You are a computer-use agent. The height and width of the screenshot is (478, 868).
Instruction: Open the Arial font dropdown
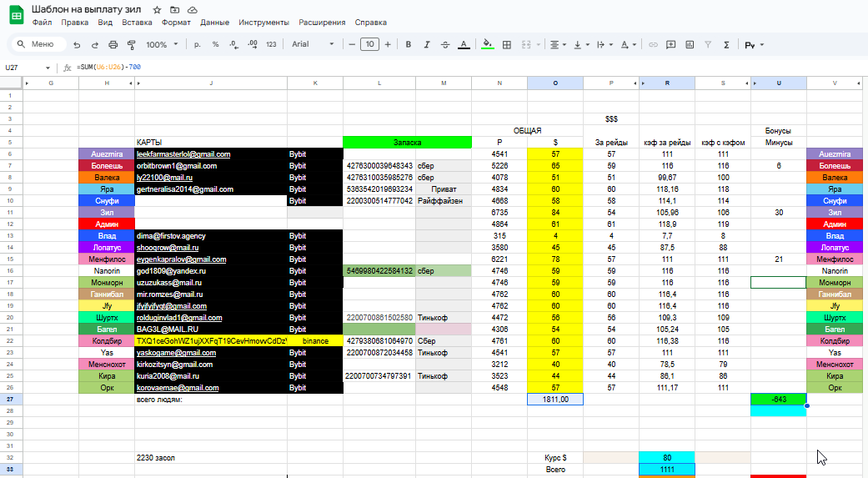click(x=313, y=44)
